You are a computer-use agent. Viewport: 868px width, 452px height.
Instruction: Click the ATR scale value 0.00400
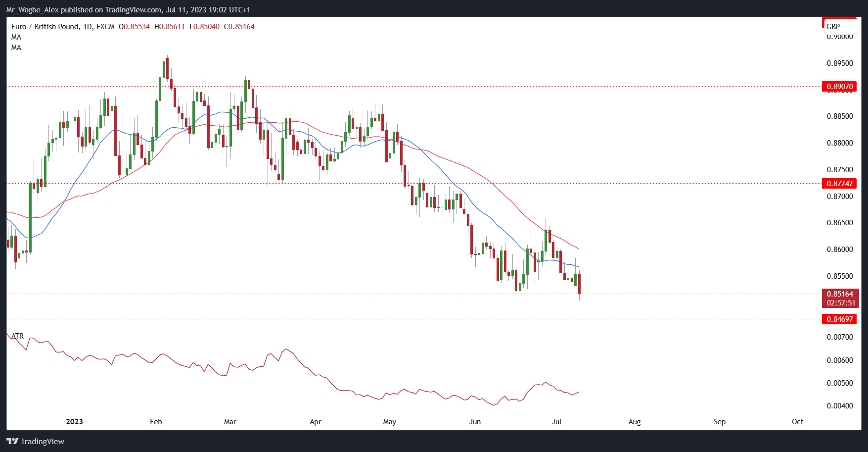(x=840, y=406)
